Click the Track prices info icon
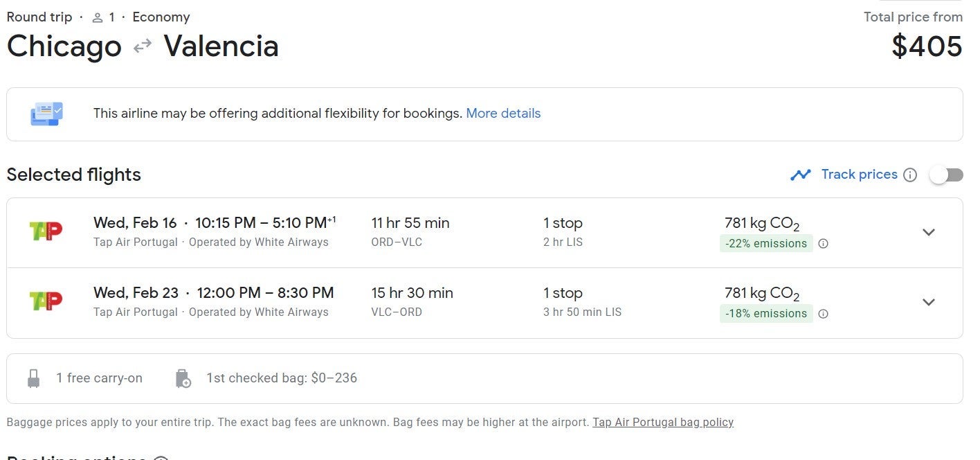Image resolution: width=980 pixels, height=460 pixels. [x=910, y=175]
